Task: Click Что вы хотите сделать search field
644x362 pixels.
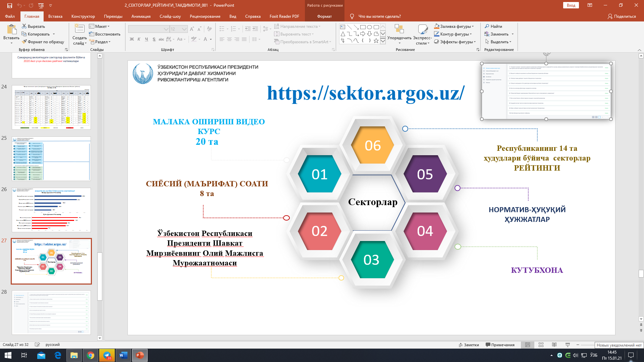Action: click(x=379, y=16)
